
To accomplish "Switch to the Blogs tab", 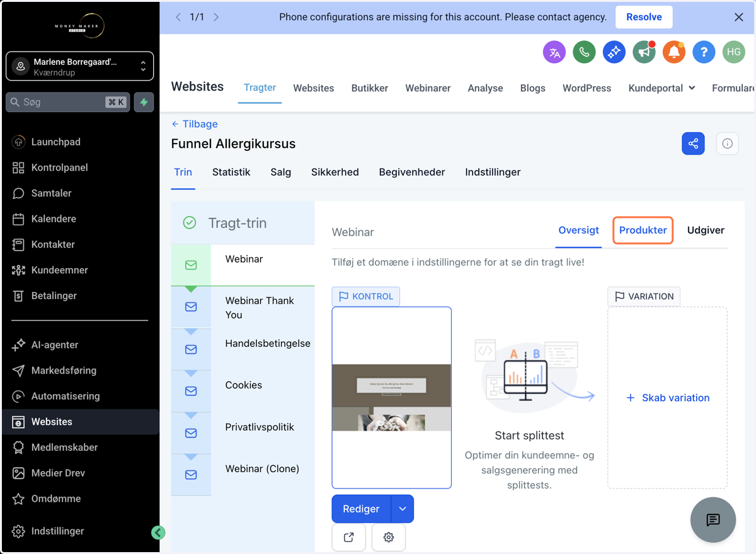I will pyautogui.click(x=532, y=88).
